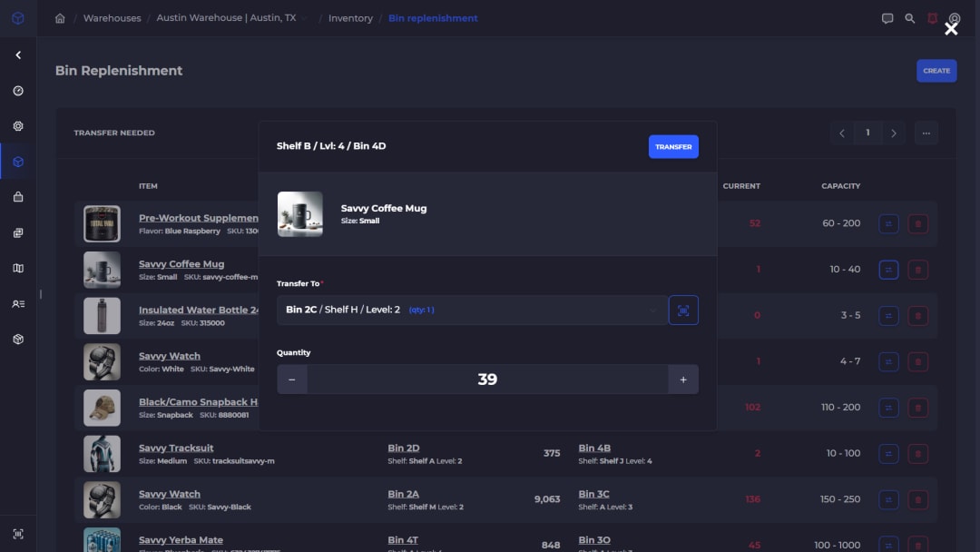Open Savvy Yerba Mate item link

tap(181, 539)
